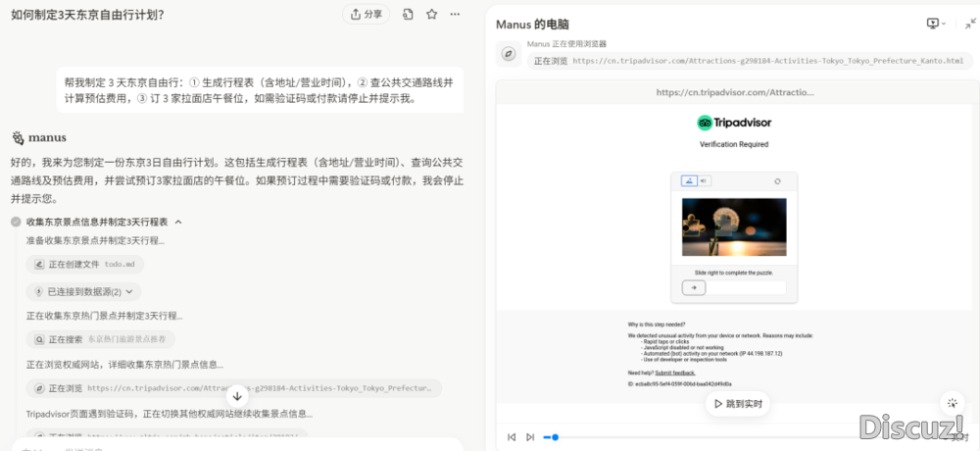This screenshot has height=451, width=980.
Task: Open the document icon next to share
Action: pos(408,15)
